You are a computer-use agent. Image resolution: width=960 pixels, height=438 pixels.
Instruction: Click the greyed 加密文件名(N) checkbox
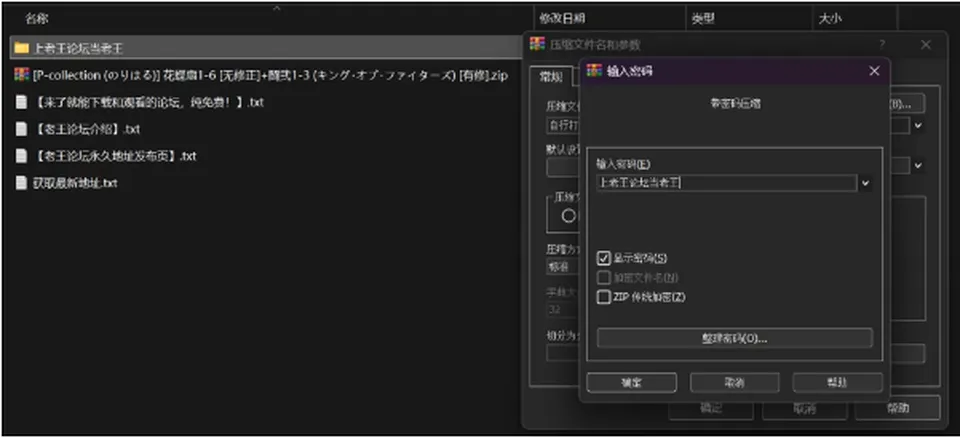pyautogui.click(x=604, y=278)
